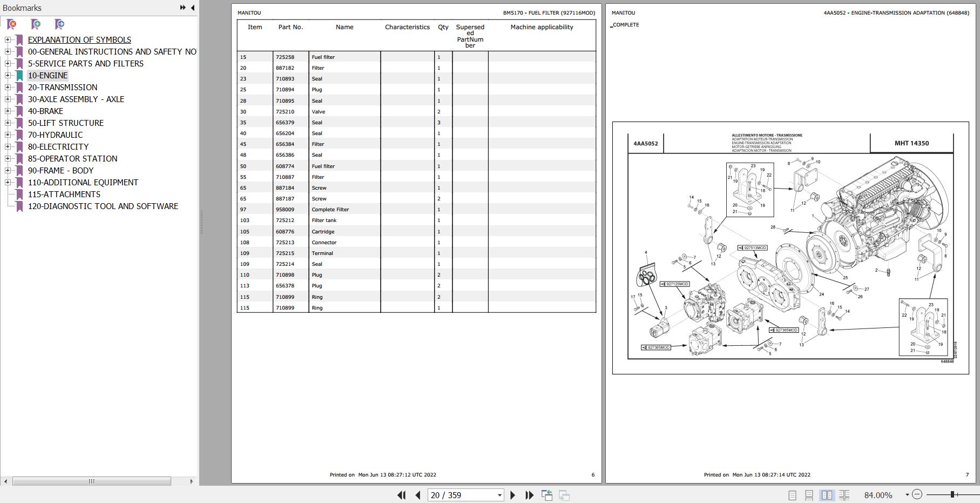Click the previous view navigation icon
This screenshot has width=980, height=503.
click(547, 495)
